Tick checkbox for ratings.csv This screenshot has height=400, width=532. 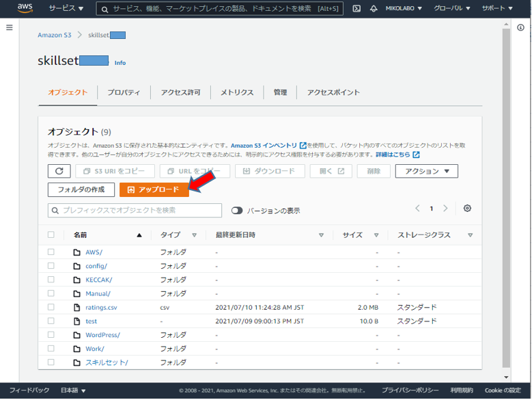(51, 307)
